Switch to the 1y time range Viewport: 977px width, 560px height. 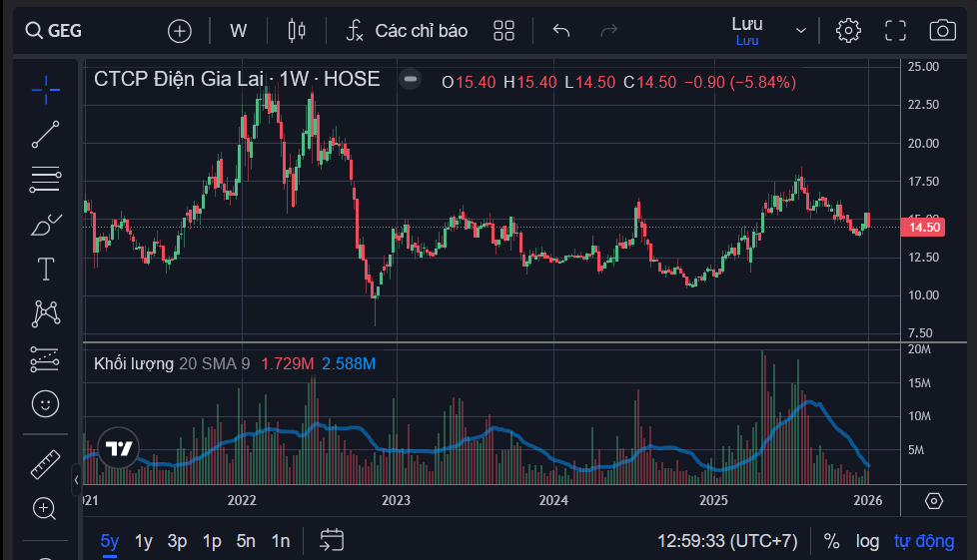click(x=144, y=541)
